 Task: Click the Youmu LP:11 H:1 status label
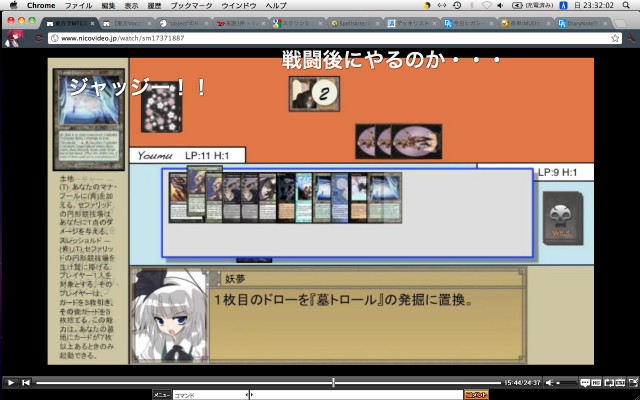pos(187,156)
